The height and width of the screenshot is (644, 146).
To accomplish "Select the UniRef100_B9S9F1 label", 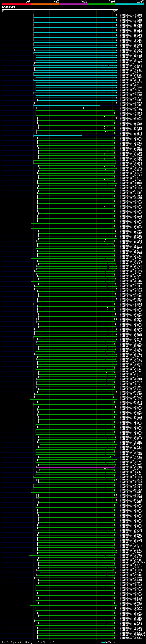I will pos(131,30).
